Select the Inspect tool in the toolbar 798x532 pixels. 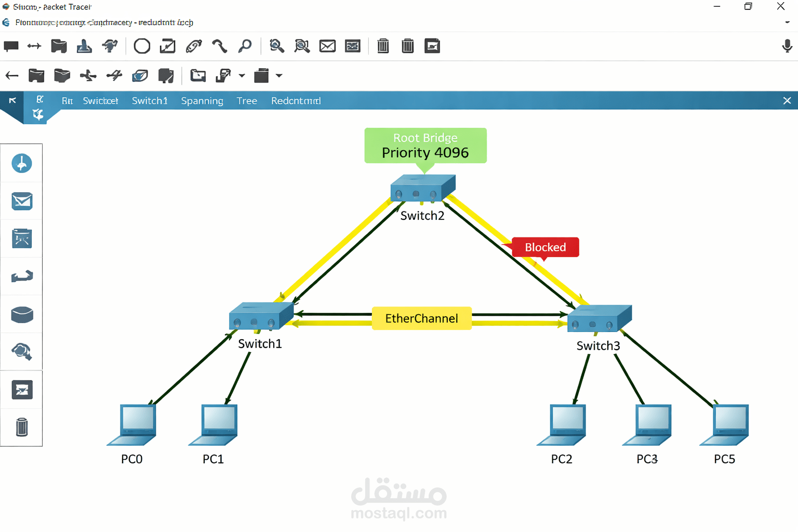point(245,46)
